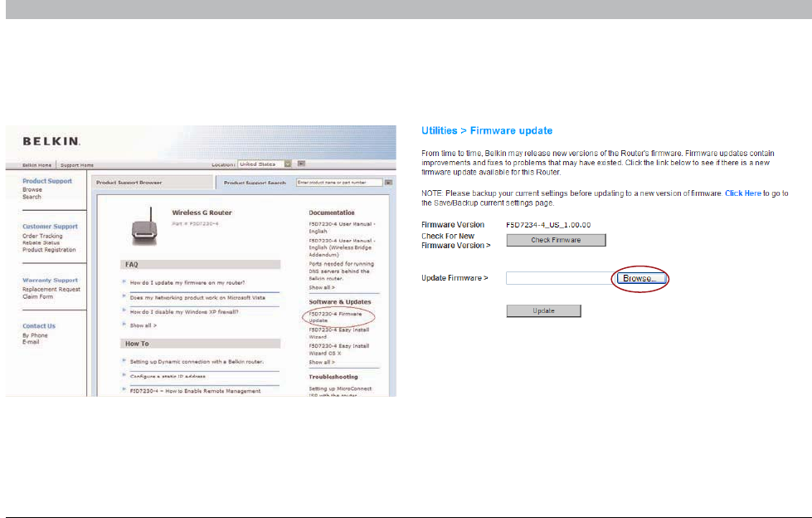This screenshot has height=518, width=812.
Task: Click the Click Here backup settings link
Action: tap(742, 193)
